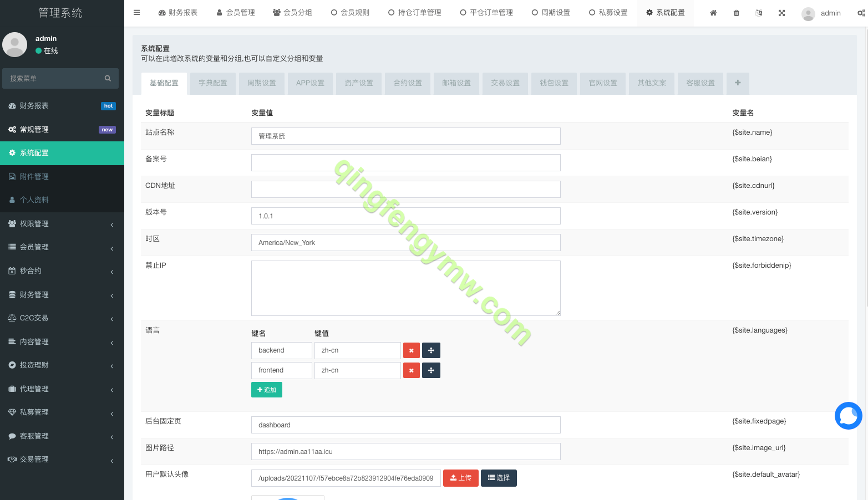Select 基础配置 config tab
The image size is (868, 500).
[x=164, y=83]
